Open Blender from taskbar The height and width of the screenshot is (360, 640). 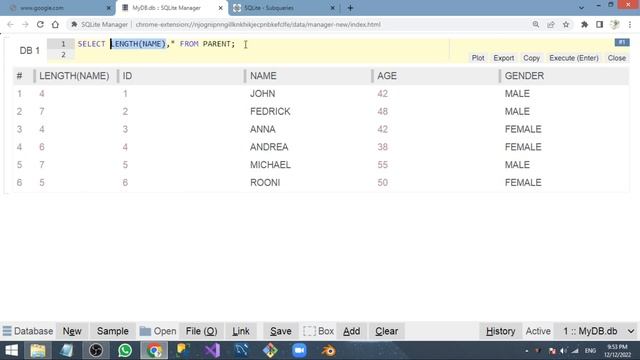pyautogui.click(x=328, y=350)
